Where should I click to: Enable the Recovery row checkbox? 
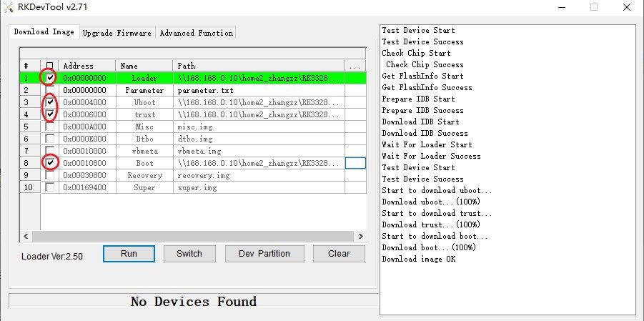point(50,175)
